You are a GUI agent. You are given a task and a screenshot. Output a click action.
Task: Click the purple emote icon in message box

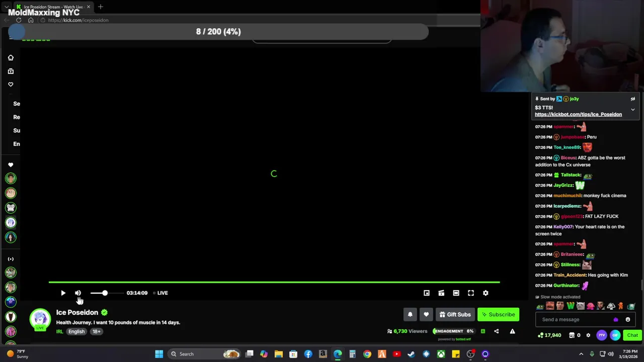(x=616, y=319)
